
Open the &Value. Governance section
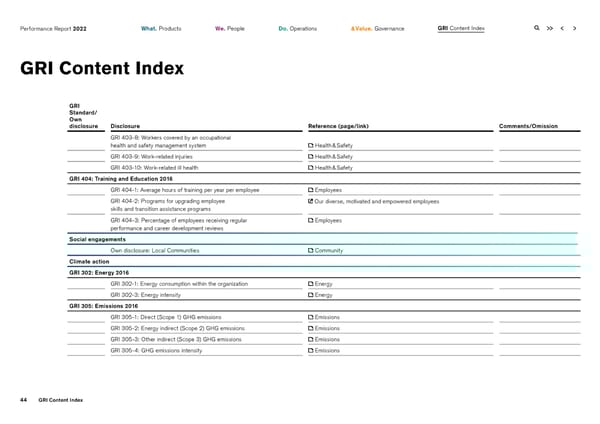click(x=377, y=28)
